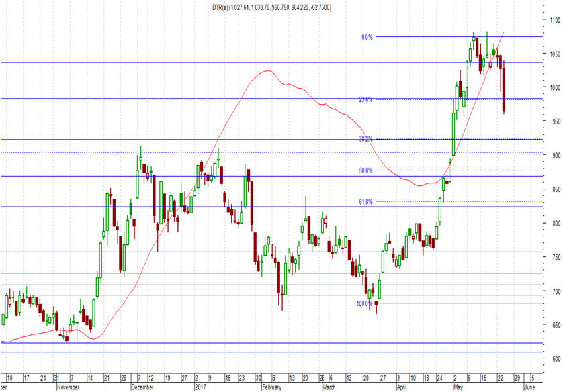The image size is (563, 392).
Task: Select the 50.0% Fibonacci label
Action: click(365, 170)
